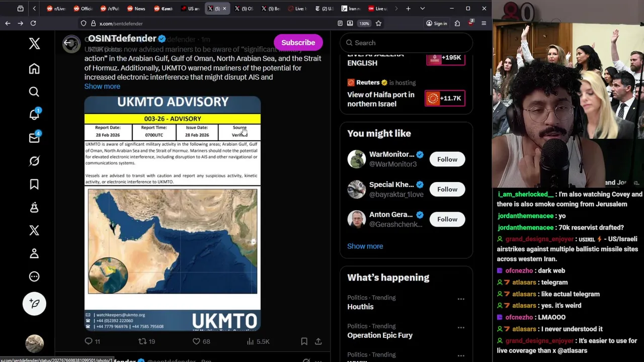Bookmark the UKMTO advisory post

click(x=304, y=341)
